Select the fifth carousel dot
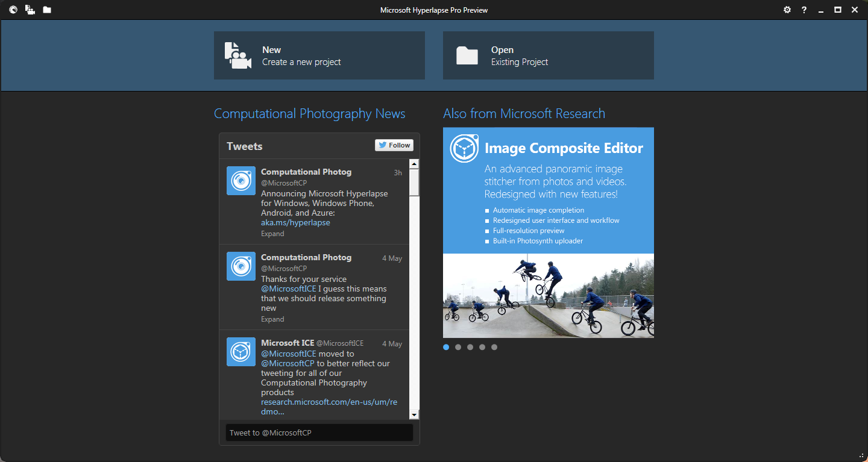 point(494,347)
